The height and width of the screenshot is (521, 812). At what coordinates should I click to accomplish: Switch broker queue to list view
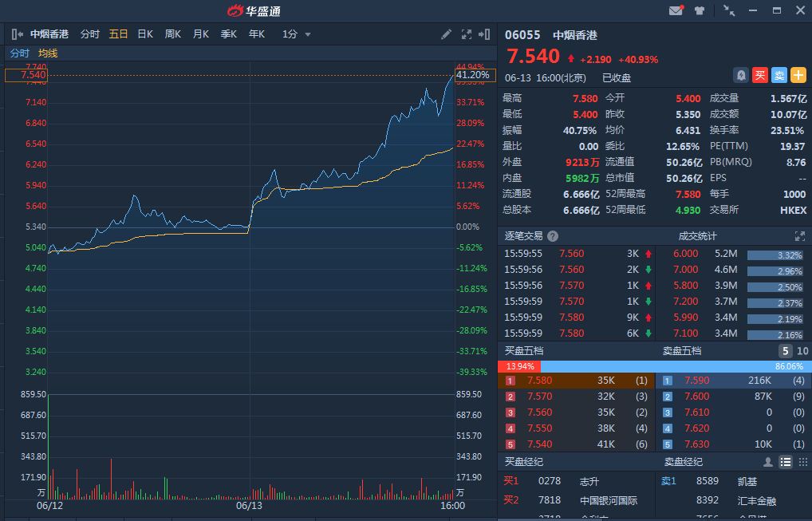(x=786, y=462)
